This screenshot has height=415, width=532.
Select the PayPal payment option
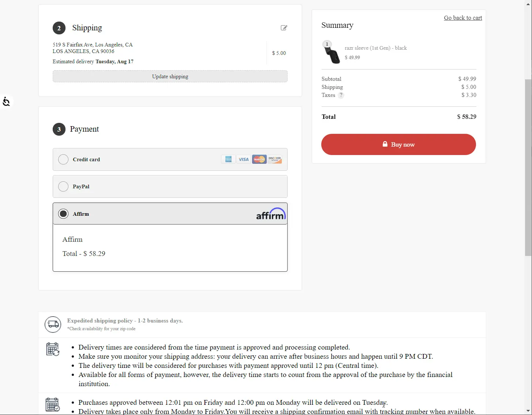[x=170, y=186]
